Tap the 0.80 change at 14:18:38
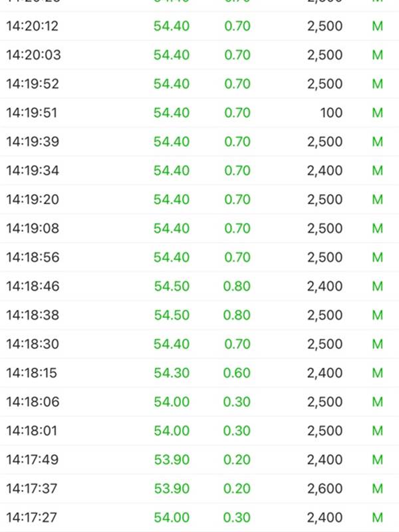The height and width of the screenshot is (532, 399). click(x=237, y=315)
